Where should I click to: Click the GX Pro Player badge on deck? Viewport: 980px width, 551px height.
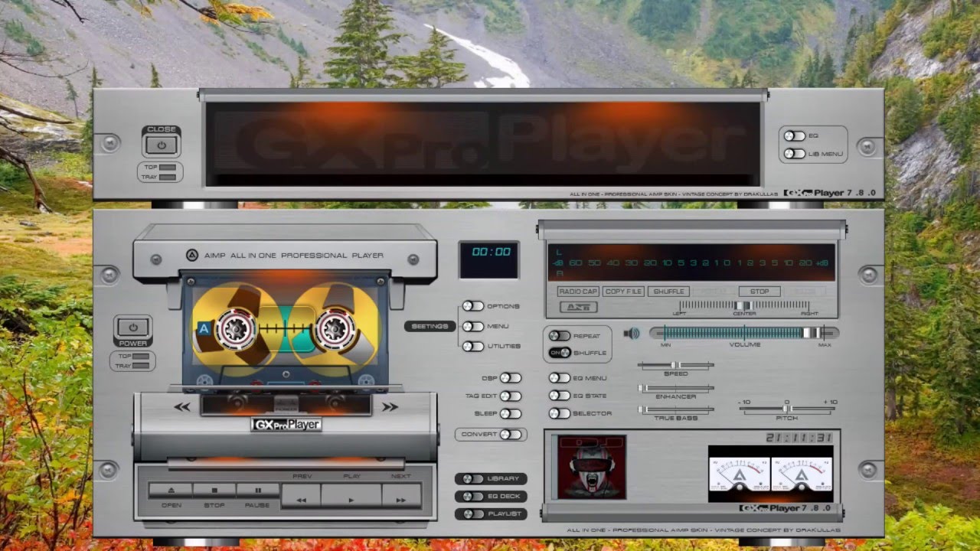pyautogui.click(x=286, y=424)
